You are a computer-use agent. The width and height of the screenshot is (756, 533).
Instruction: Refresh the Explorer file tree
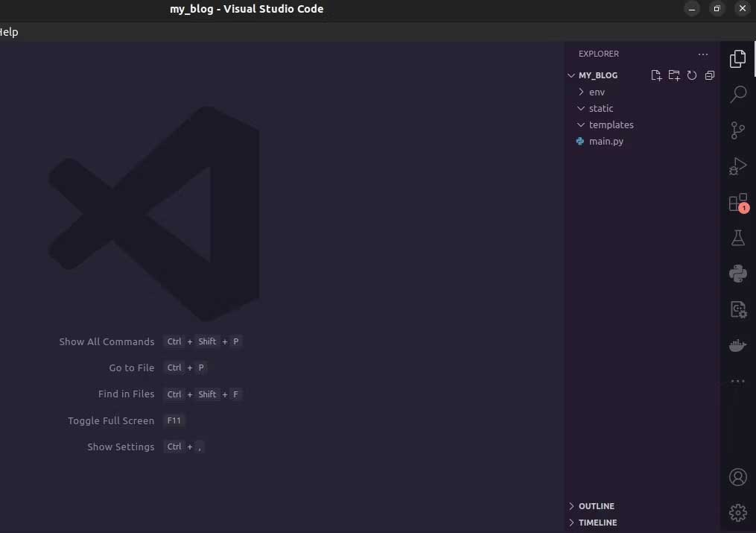(692, 75)
